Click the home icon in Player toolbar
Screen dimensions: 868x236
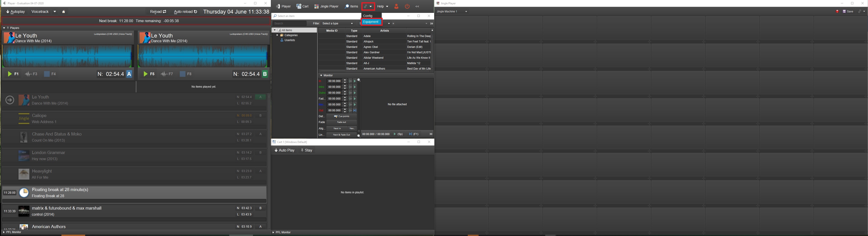tap(63, 12)
